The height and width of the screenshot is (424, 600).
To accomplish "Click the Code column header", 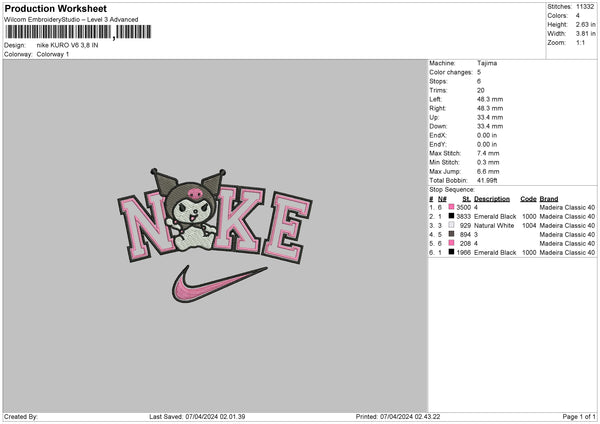I will click(528, 199).
